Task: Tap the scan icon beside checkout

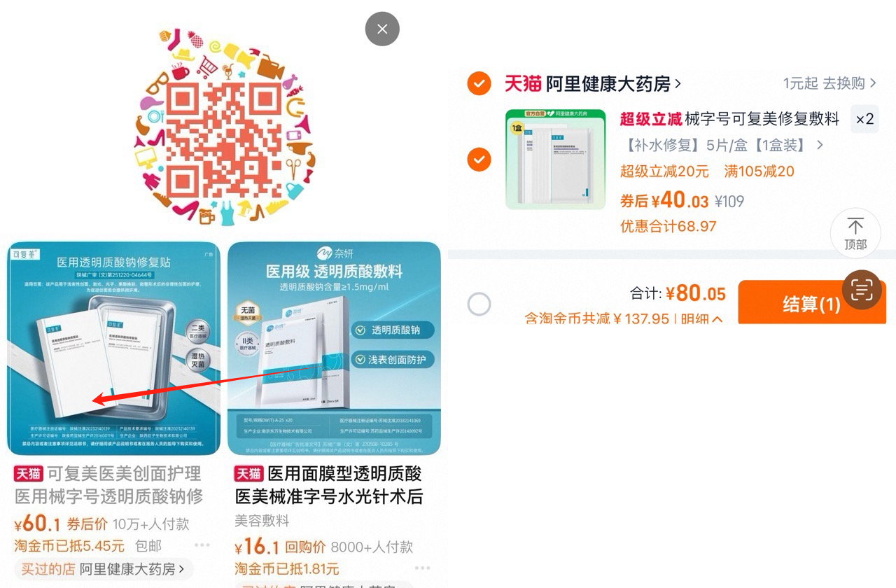Action: point(862,289)
